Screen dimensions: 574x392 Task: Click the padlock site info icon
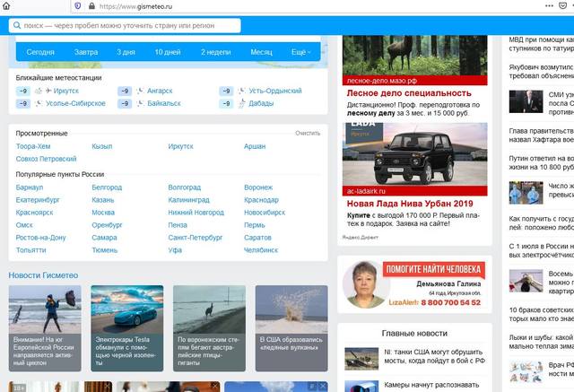click(x=91, y=6)
